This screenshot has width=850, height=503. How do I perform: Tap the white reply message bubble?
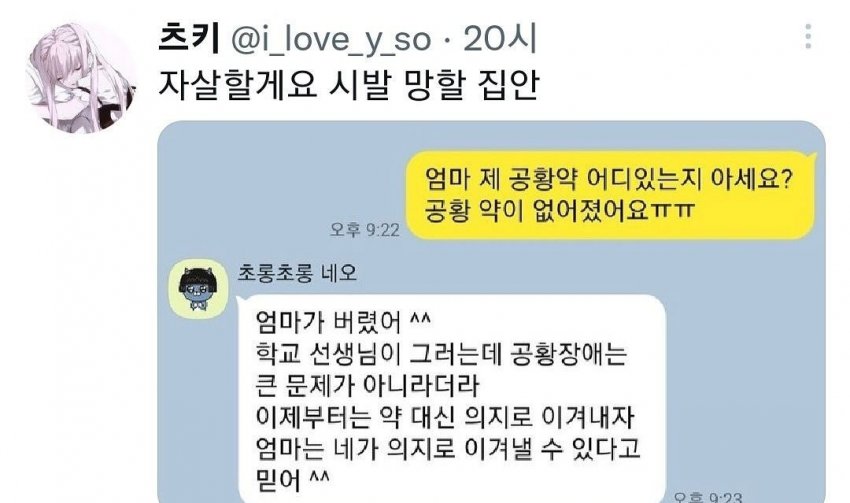(x=453, y=400)
